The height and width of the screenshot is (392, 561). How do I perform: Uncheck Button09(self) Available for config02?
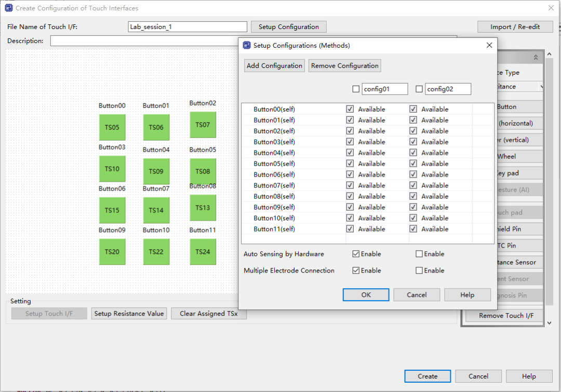(x=413, y=207)
